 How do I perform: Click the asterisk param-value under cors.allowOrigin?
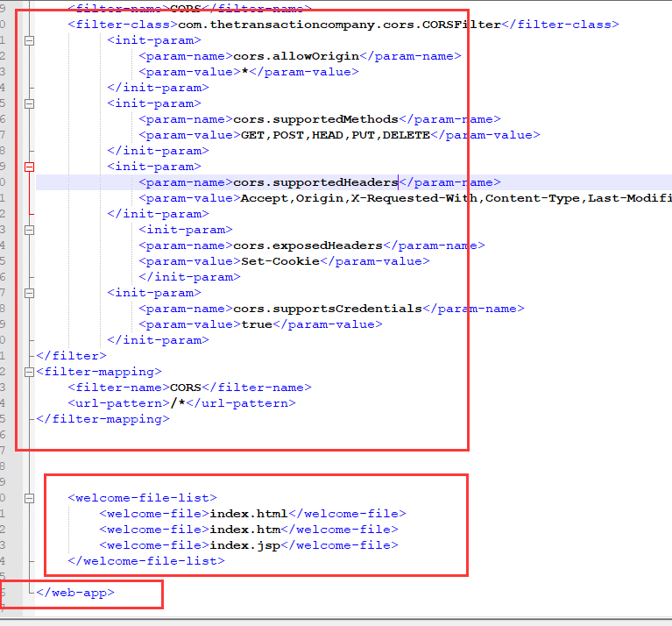click(245, 71)
